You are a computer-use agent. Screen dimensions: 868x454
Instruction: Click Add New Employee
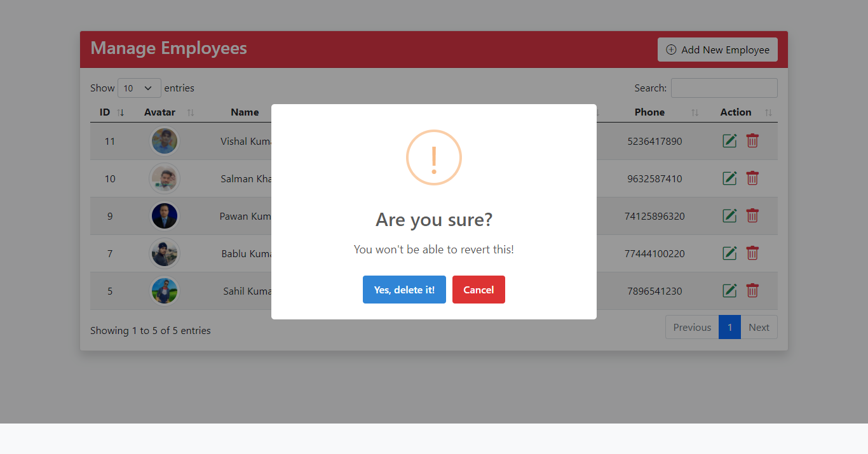click(717, 49)
